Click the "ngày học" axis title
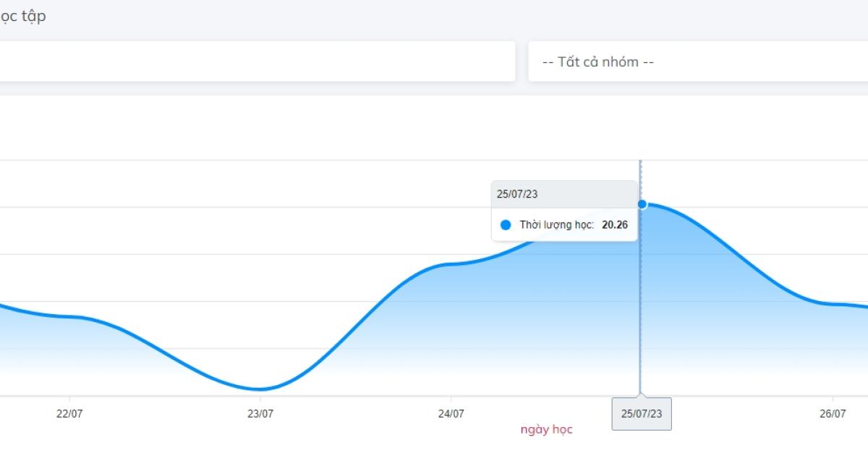Image resolution: width=868 pixels, height=456 pixels. point(546,429)
